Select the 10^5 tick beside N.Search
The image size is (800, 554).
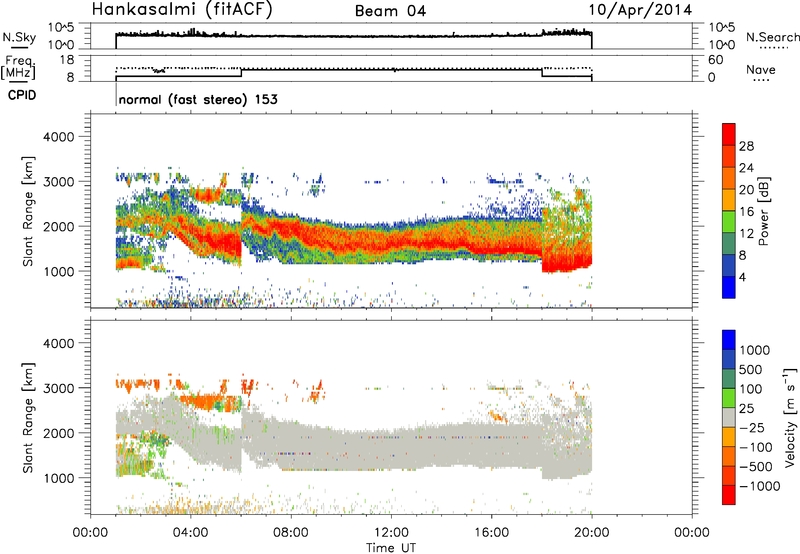point(721,27)
